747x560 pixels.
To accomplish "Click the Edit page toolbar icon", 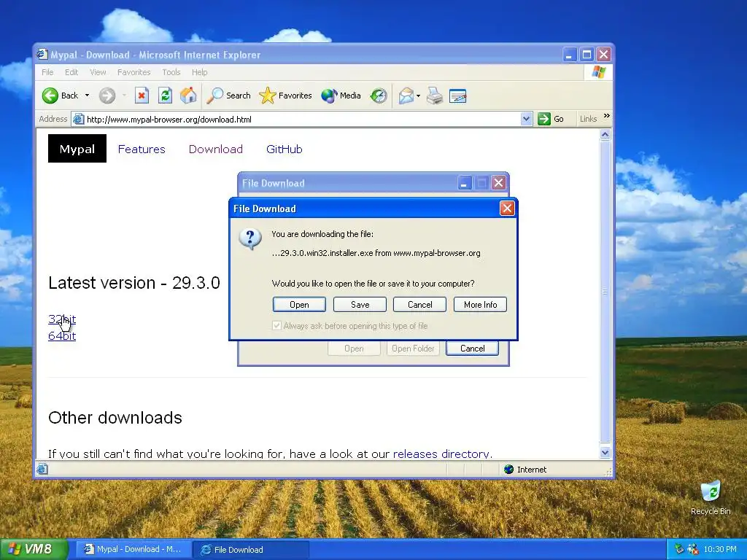I will pyautogui.click(x=458, y=96).
